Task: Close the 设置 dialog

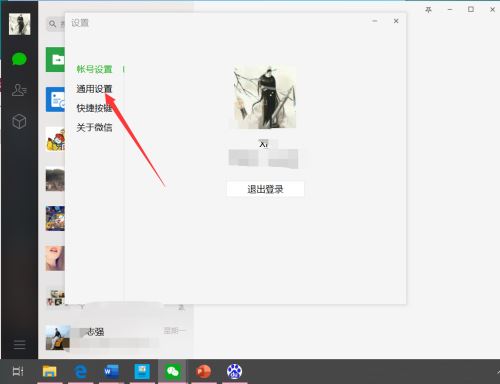Action: (396, 21)
